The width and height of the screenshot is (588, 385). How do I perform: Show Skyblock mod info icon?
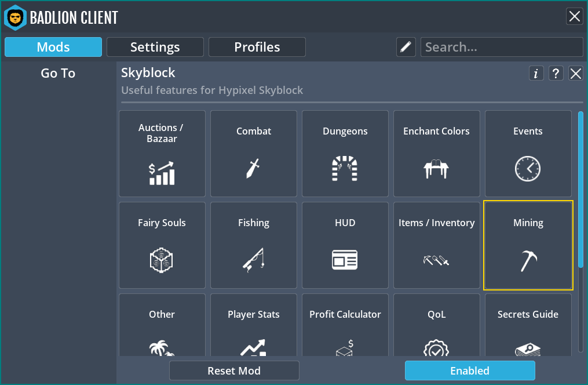[x=536, y=73]
